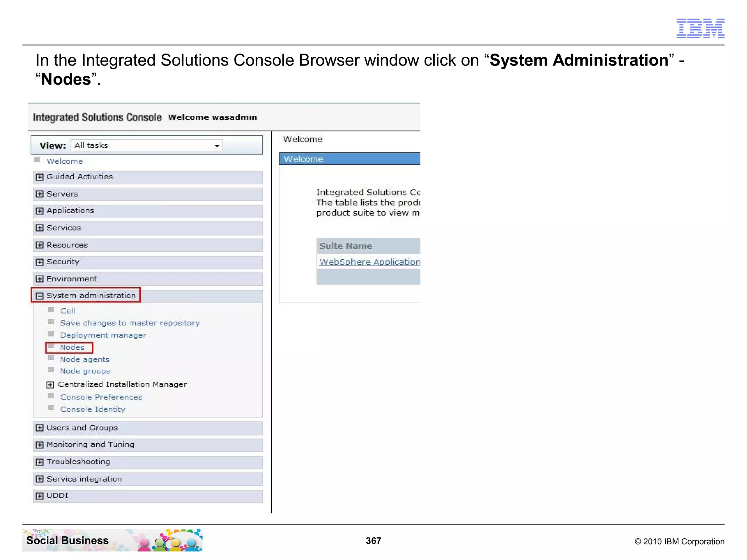
Task: Expand the Servers section
Action: (40, 194)
